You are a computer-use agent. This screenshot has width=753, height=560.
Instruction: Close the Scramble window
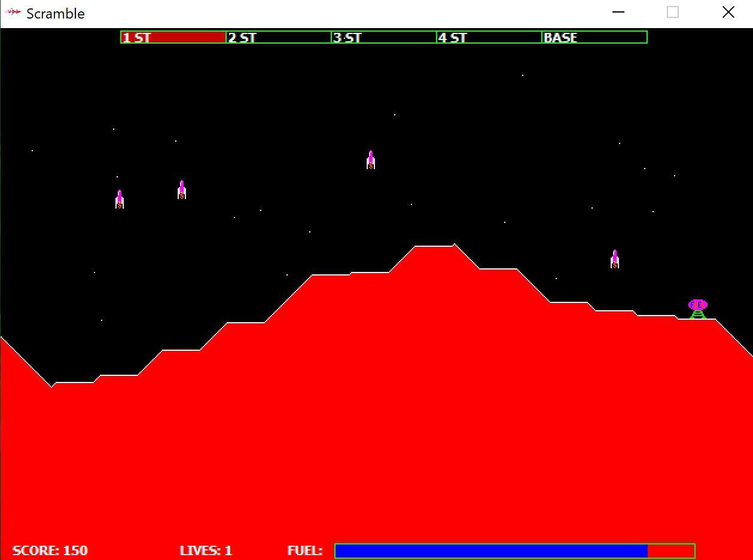pyautogui.click(x=728, y=12)
